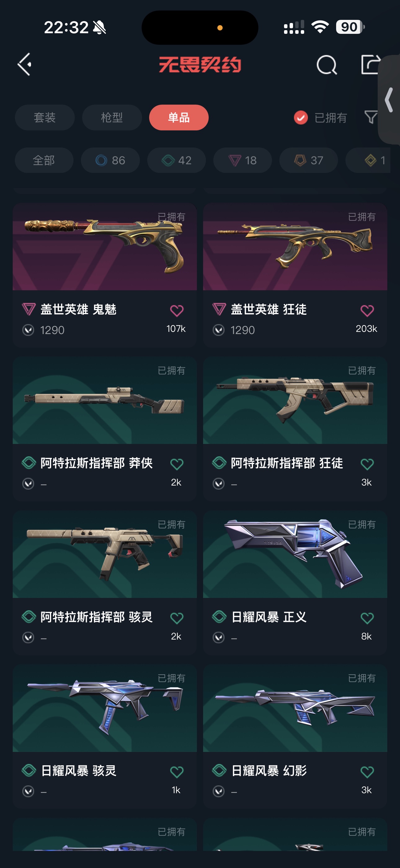Switch to the 枪型 tab
The width and height of the screenshot is (400, 868).
click(112, 118)
